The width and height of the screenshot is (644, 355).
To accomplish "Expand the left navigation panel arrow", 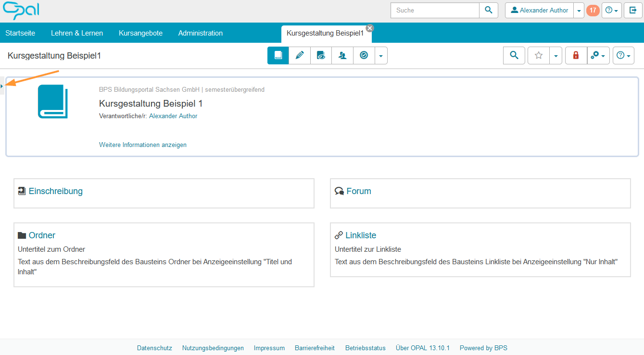I will pyautogui.click(x=2, y=86).
